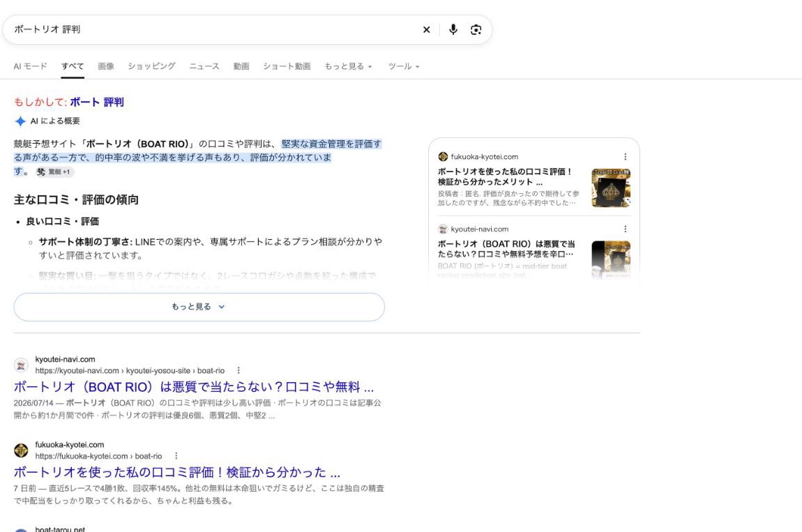
Task: Open the ツール dropdown
Action: pos(404,66)
